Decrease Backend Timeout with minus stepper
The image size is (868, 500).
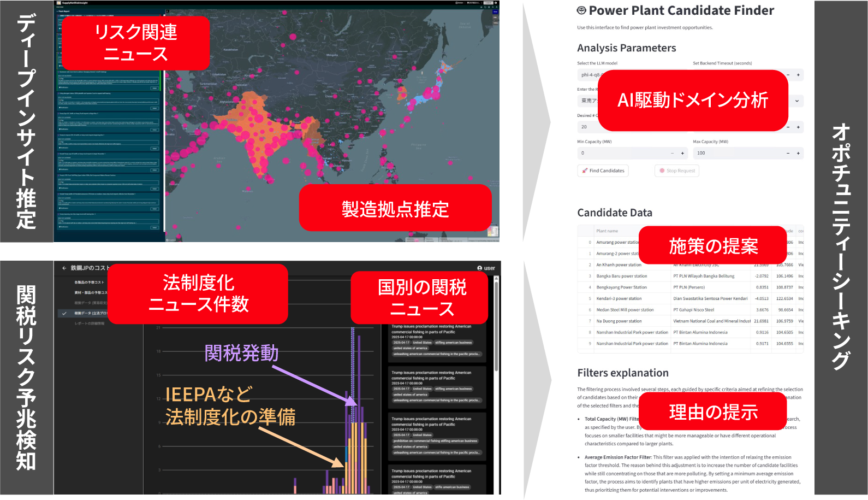coord(788,75)
